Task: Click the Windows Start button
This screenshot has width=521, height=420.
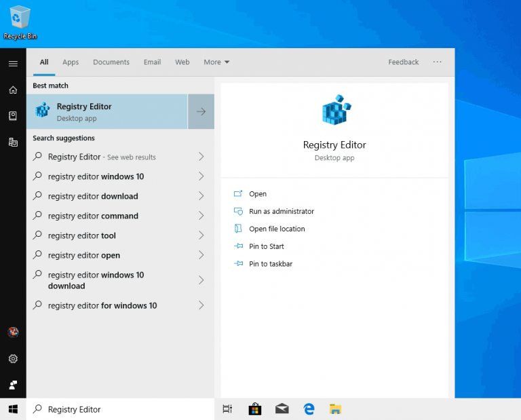Action: pos(13,409)
